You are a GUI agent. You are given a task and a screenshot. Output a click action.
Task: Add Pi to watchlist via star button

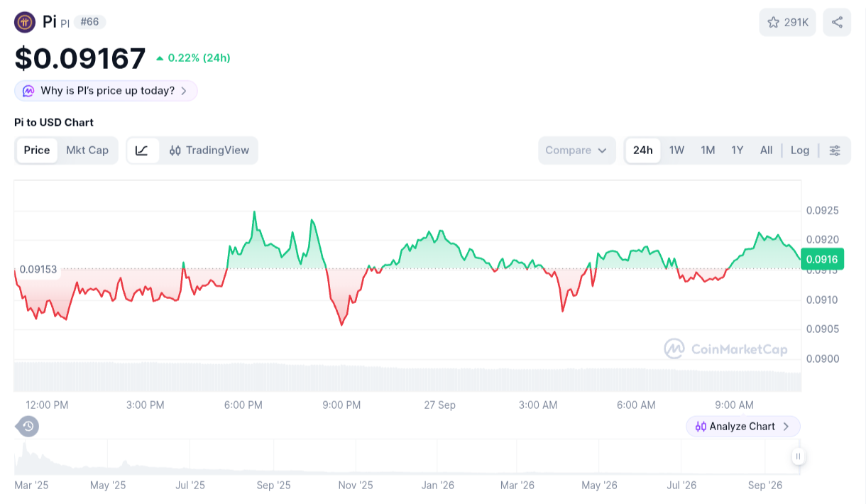pos(788,22)
